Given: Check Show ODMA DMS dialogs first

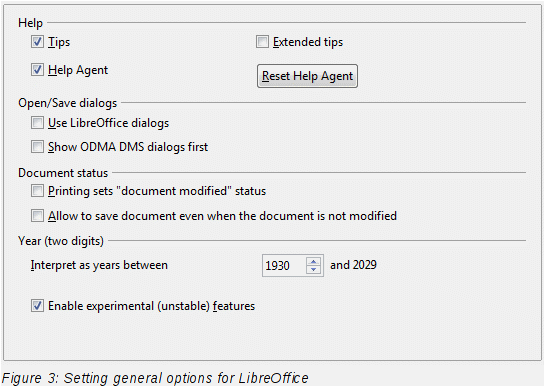Looking at the screenshot, I should (x=37, y=147).
